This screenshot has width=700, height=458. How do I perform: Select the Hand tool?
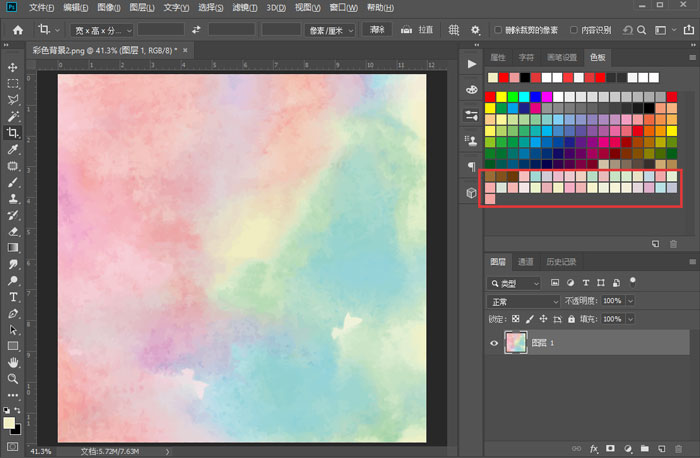point(12,362)
